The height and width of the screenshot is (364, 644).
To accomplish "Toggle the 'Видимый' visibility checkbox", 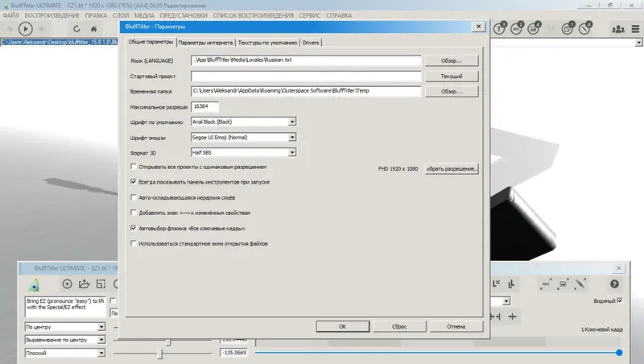I will pos(620,300).
